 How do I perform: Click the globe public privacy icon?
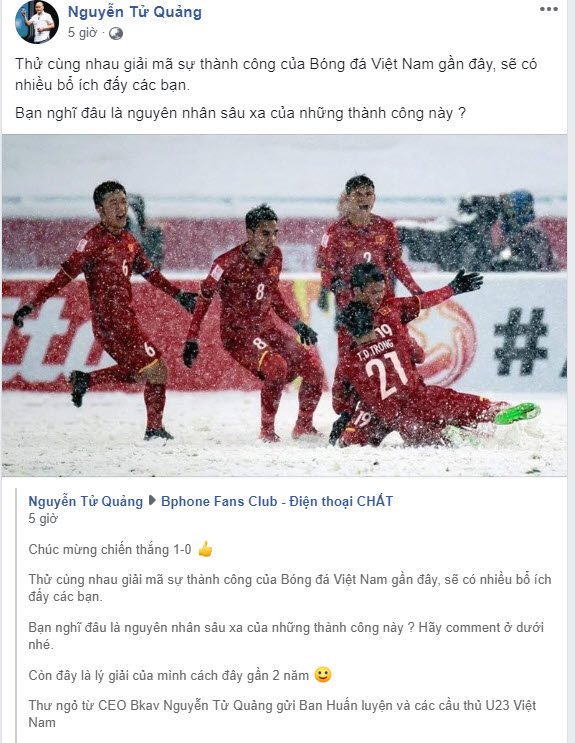[x=116, y=33]
